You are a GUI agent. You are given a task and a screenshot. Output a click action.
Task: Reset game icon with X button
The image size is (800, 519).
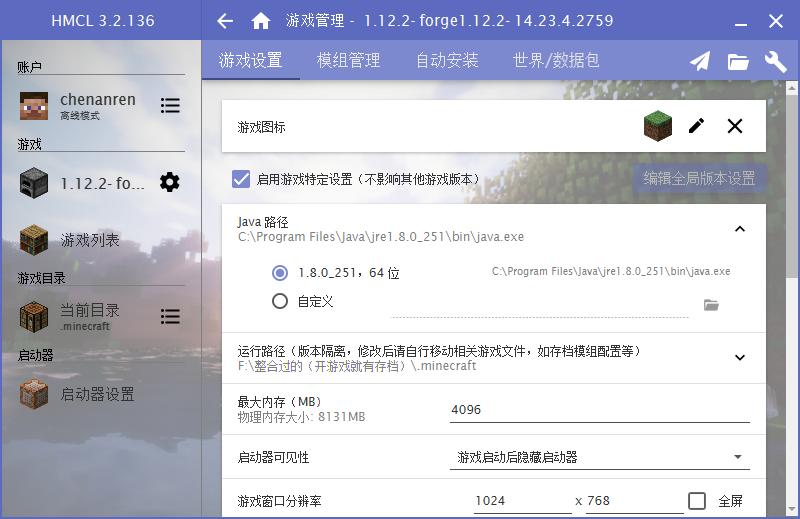coord(735,126)
